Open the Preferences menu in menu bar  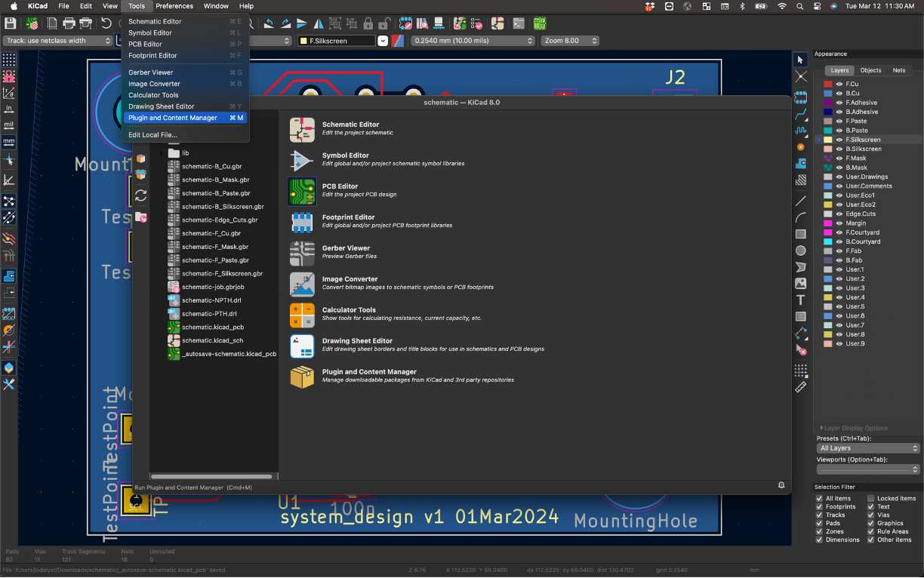coord(174,6)
